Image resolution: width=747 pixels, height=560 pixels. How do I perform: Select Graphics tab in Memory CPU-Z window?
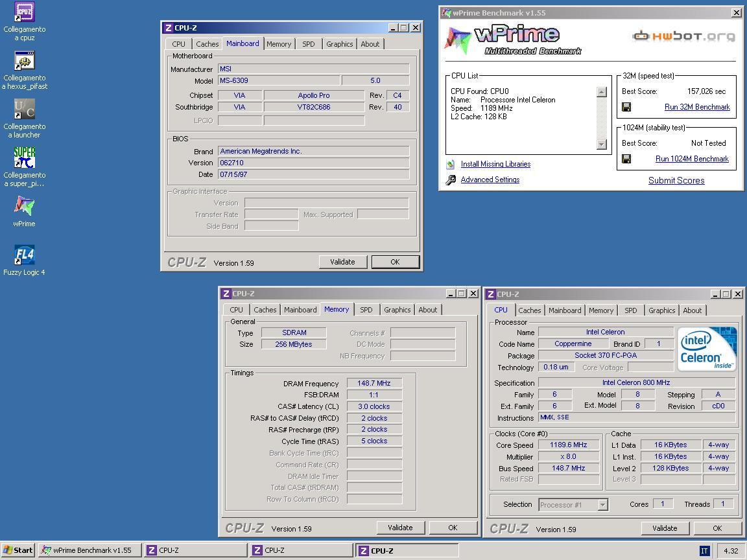pos(397,310)
